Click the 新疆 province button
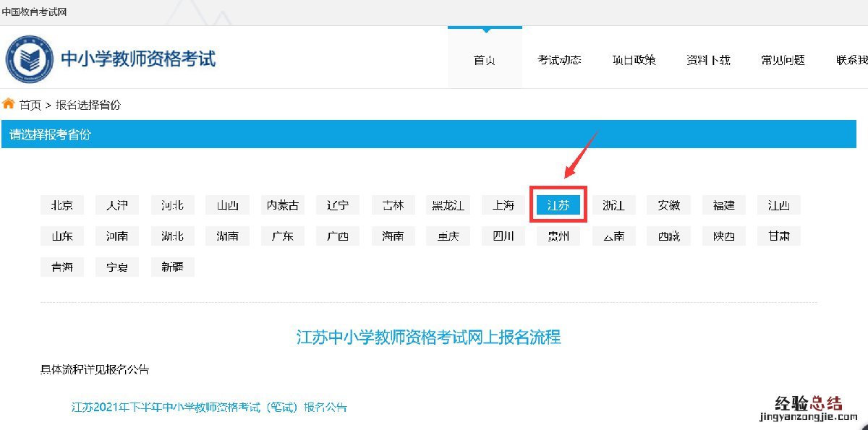This screenshot has height=430, width=868. click(x=172, y=267)
